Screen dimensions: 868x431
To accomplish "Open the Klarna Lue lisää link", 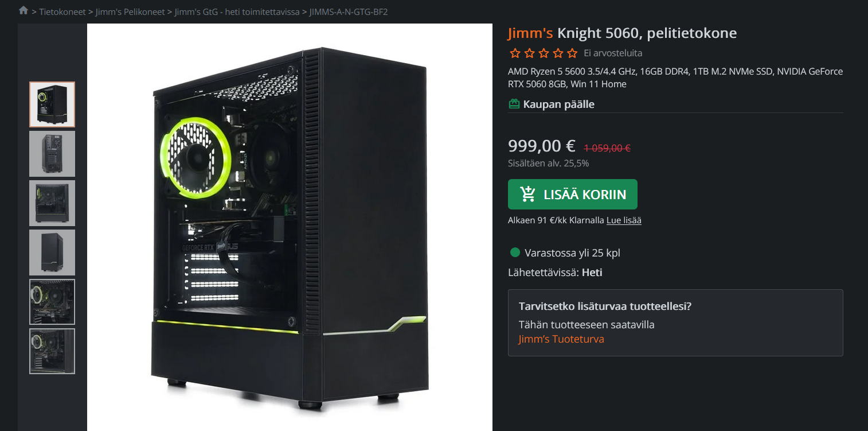I will tap(624, 220).
